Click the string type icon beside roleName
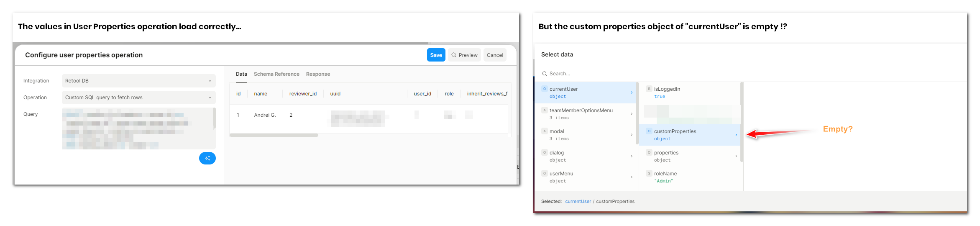Screen dimensions: 980x226 click(649, 173)
